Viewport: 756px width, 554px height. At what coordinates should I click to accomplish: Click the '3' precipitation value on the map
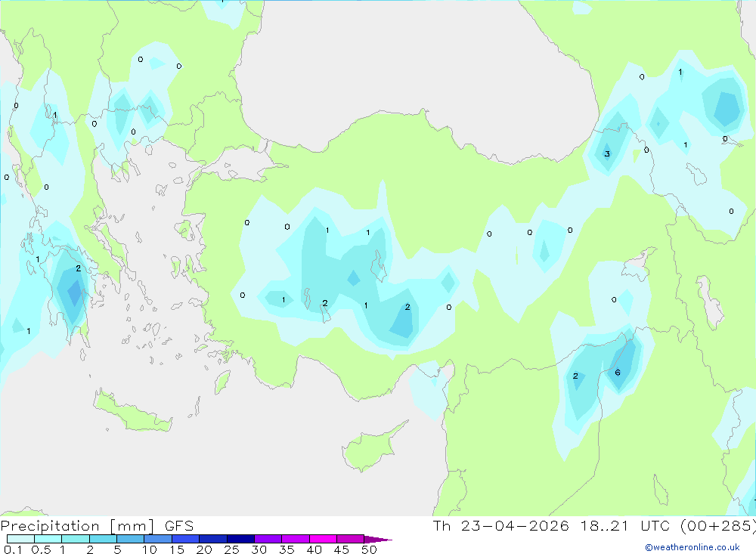607,154
